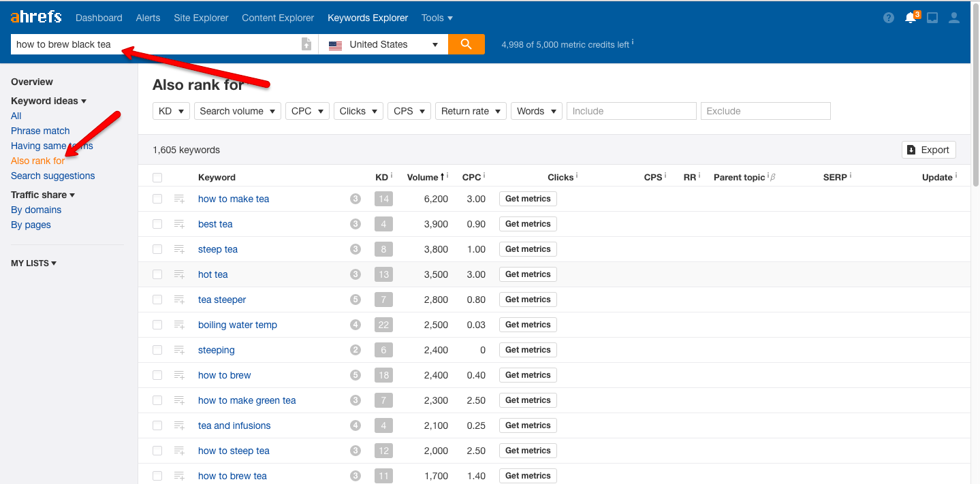
Task: Open notifications bell icon
Action: [911, 18]
